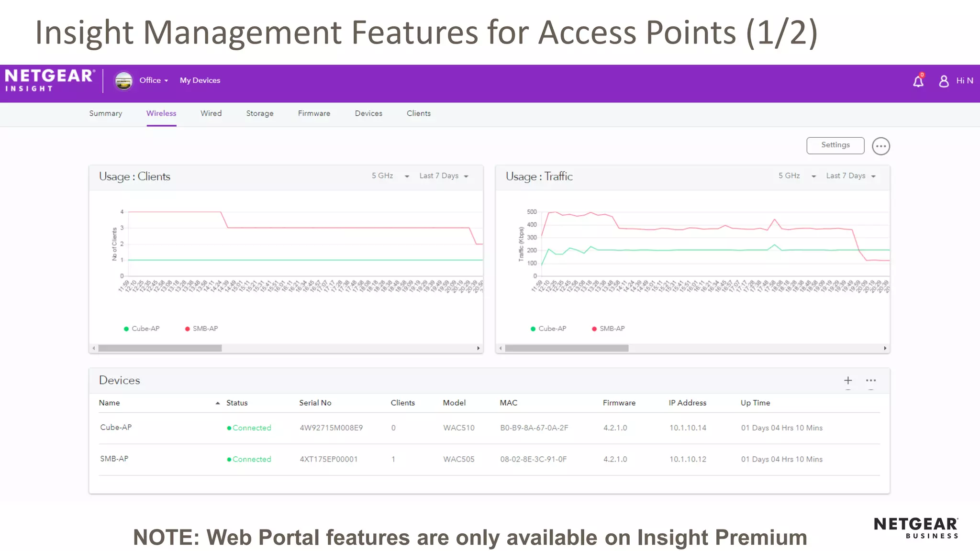Screen dimensions: 980x551
Task: Open Last 7 Days dropdown in Usage Traffic
Action: coord(851,176)
